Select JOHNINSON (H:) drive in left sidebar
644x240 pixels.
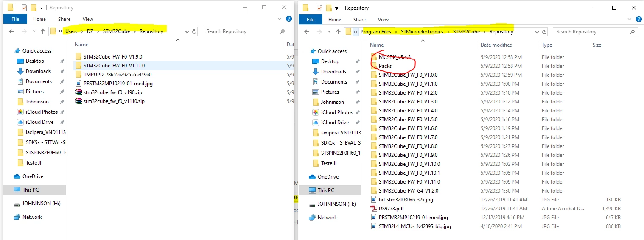[41, 204]
